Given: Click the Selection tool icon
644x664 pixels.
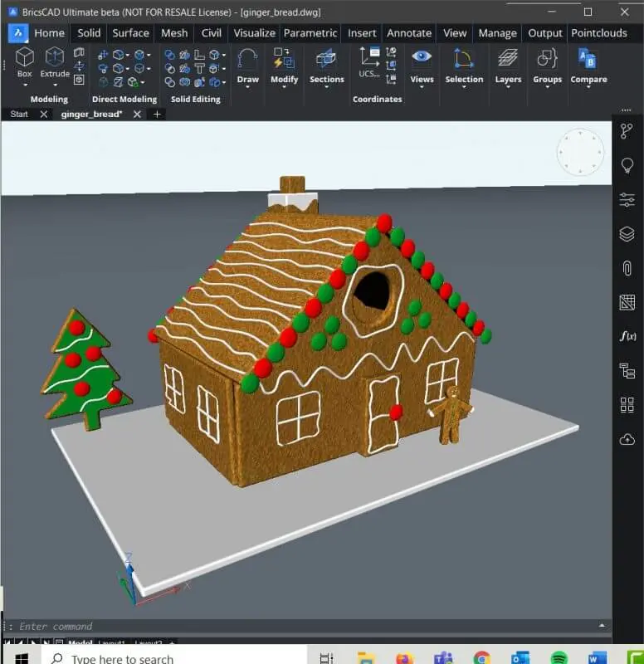Looking at the screenshot, I should click(464, 59).
